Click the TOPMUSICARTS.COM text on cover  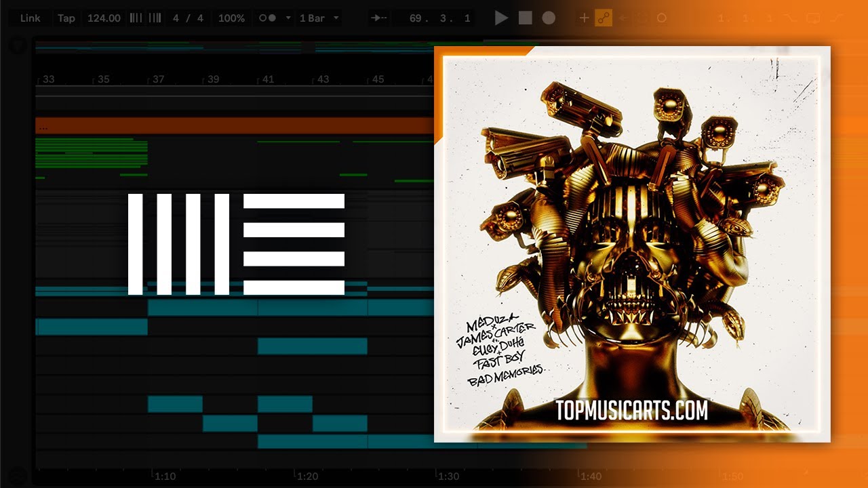click(631, 410)
